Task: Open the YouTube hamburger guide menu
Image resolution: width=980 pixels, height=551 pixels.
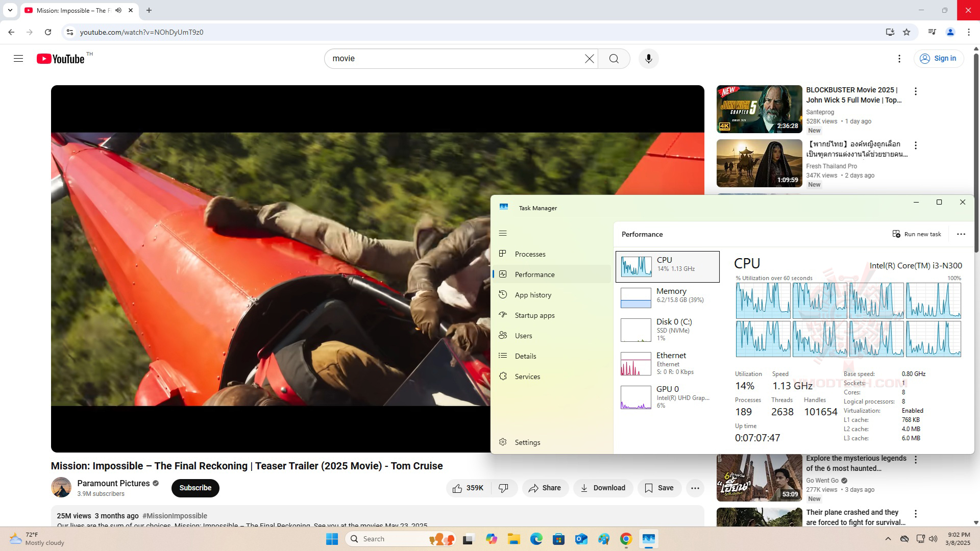Action: coord(18,59)
